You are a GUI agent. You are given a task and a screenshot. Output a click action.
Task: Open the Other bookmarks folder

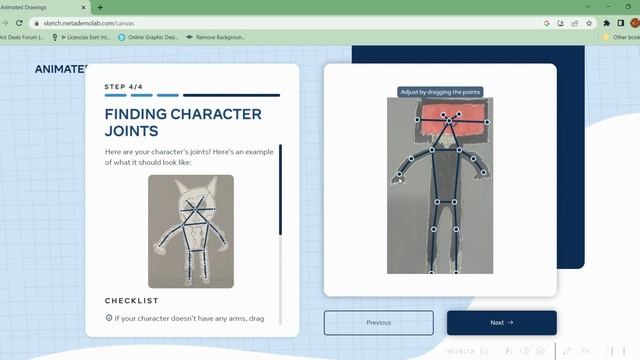(621, 37)
